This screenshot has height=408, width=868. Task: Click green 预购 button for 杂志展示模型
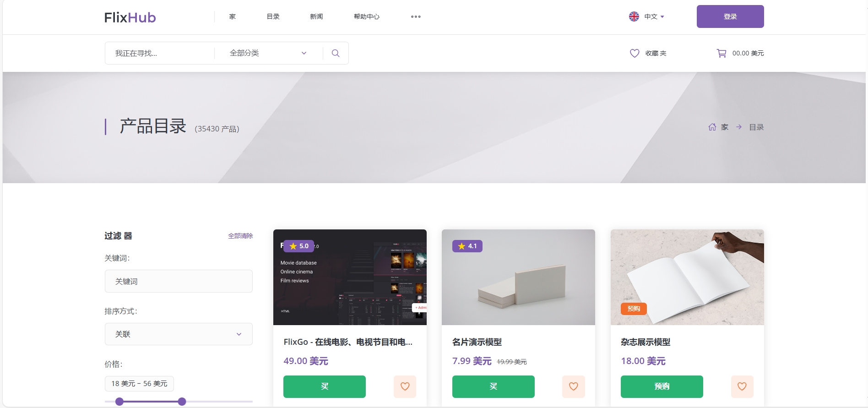click(x=662, y=386)
